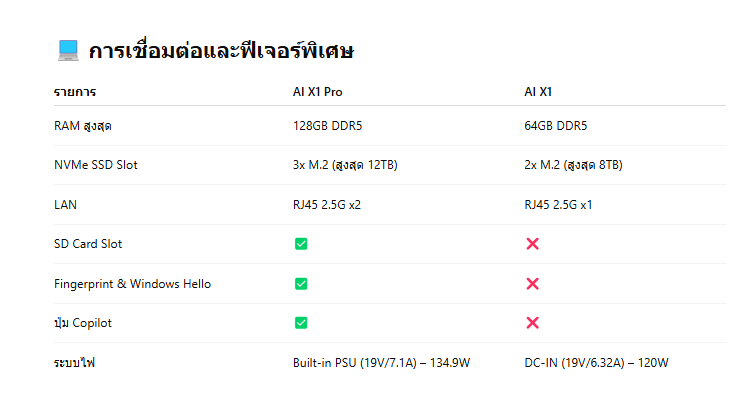Click the red cross for ปุ่ม Copilot
The height and width of the screenshot is (420, 739).
(x=532, y=323)
